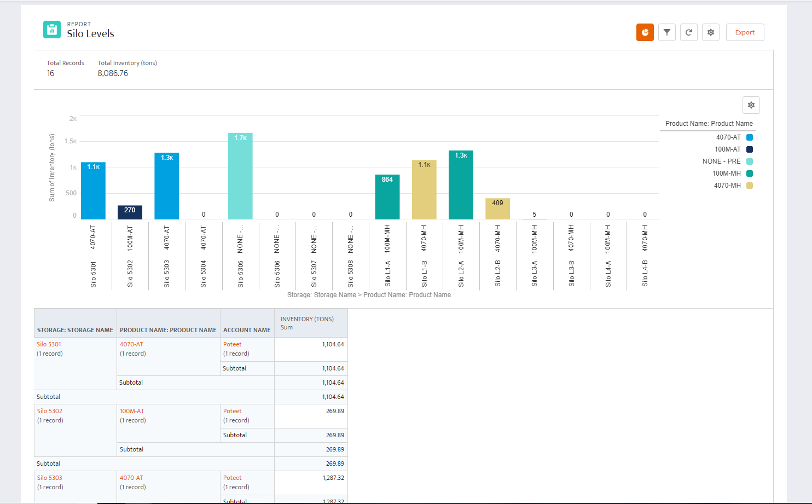The height and width of the screenshot is (504, 812).
Task: Toggle the chart view button
Action: click(x=645, y=32)
